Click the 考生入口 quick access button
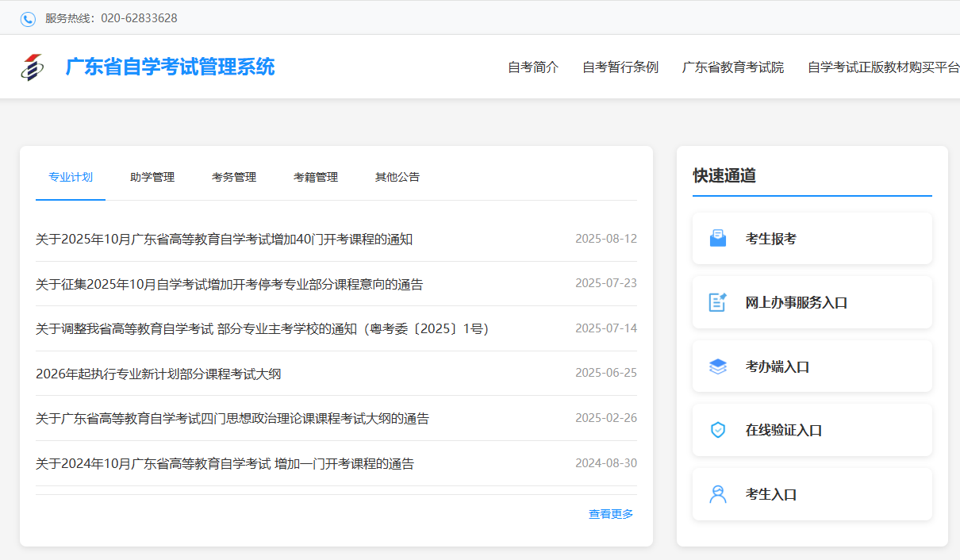 pos(812,494)
